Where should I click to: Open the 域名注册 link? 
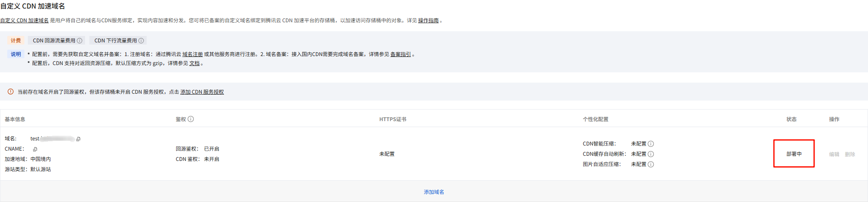192,54
